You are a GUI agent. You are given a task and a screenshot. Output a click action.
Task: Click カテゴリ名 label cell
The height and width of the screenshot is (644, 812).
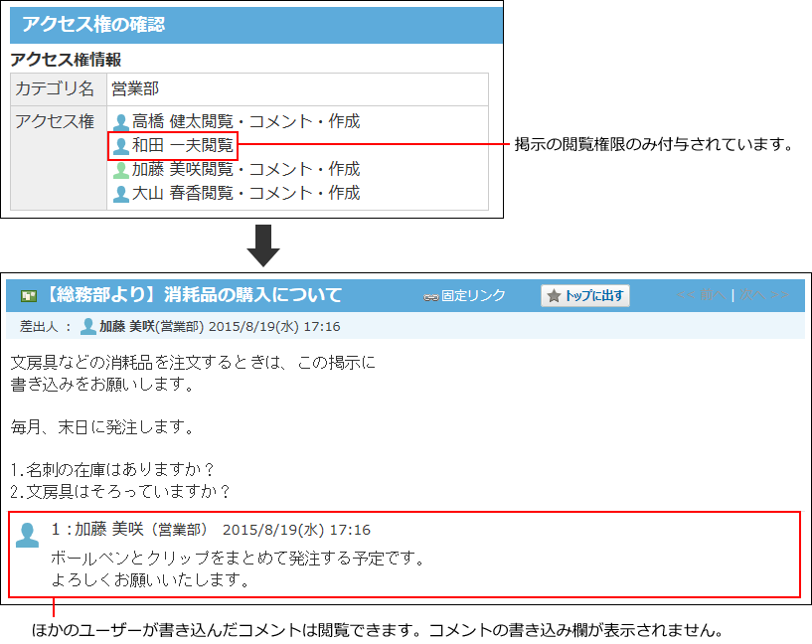coord(59,89)
